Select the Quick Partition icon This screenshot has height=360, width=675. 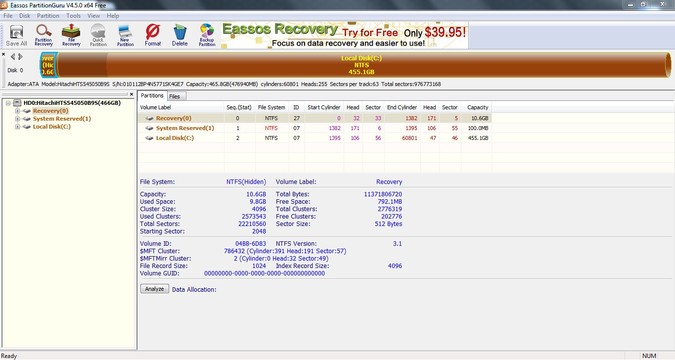click(98, 35)
